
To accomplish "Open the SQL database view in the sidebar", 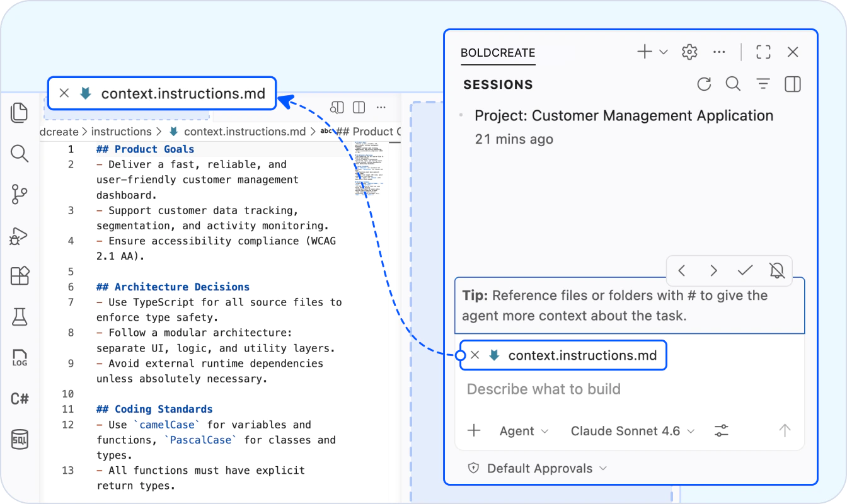I will [x=20, y=439].
